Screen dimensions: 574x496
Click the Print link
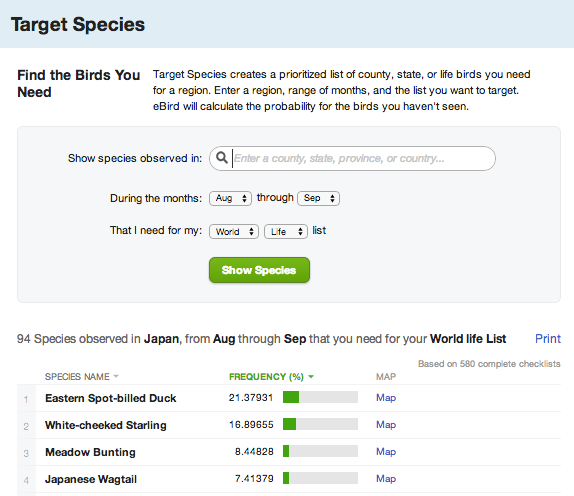tap(548, 339)
